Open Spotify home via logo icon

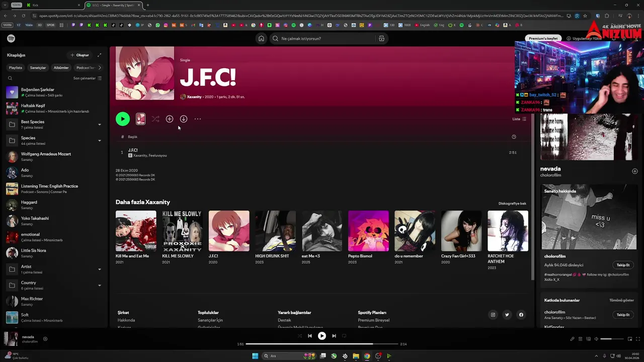click(11, 39)
